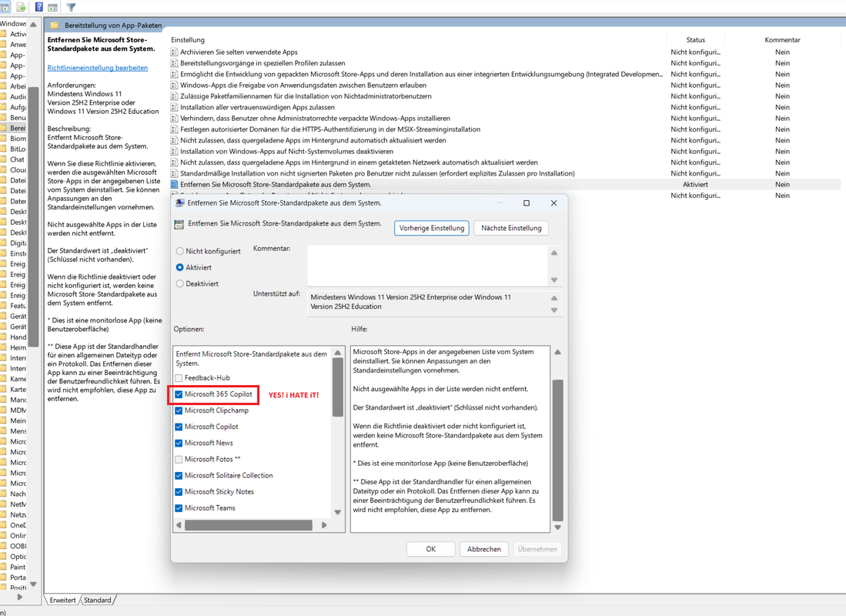Uncheck the Microsoft Teams checkbox

[179, 508]
